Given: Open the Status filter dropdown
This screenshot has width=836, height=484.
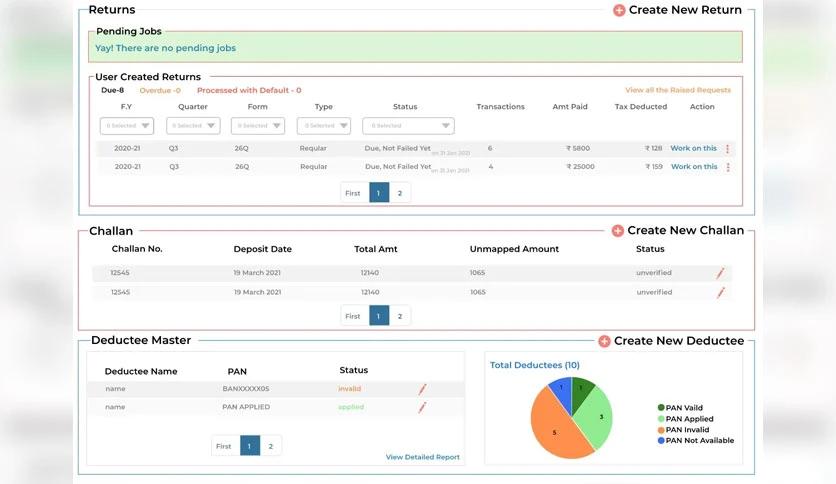Looking at the screenshot, I should pyautogui.click(x=408, y=126).
